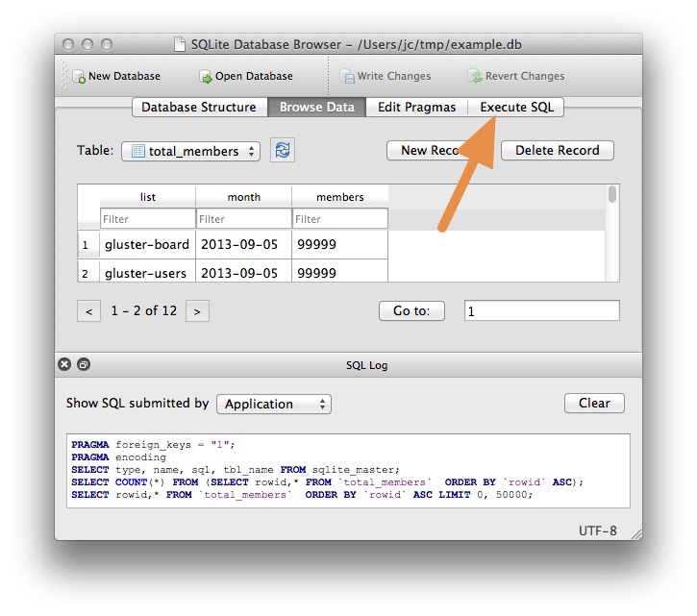Screen dimensions: 697x616
Task: Click the 'PRAGMA foreign_keys' log line
Action: pos(154,444)
